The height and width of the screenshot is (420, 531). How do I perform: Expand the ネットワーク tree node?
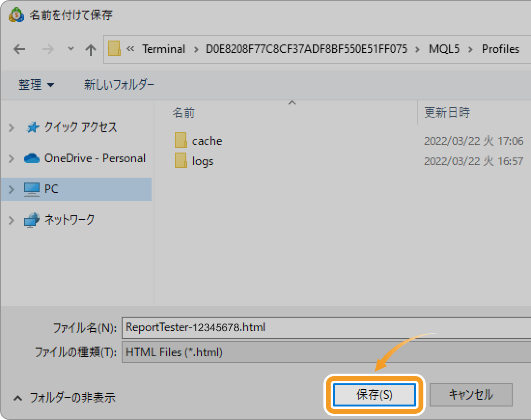(11, 221)
